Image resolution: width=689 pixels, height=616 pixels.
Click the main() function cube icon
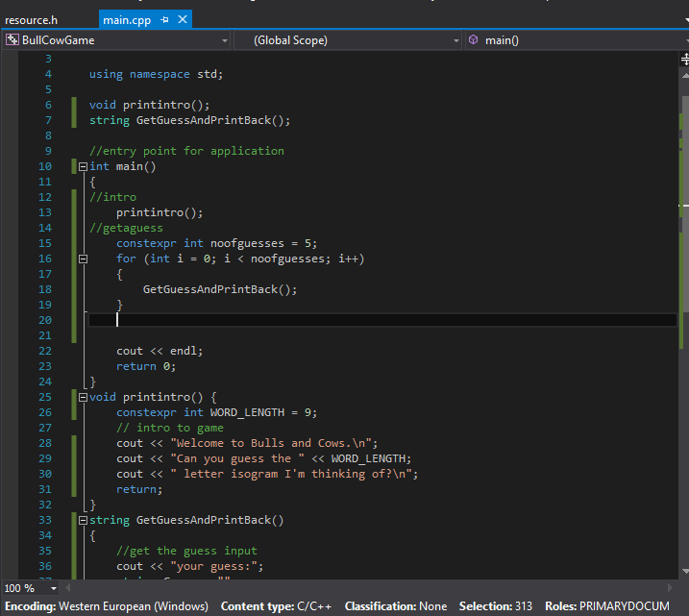click(474, 40)
